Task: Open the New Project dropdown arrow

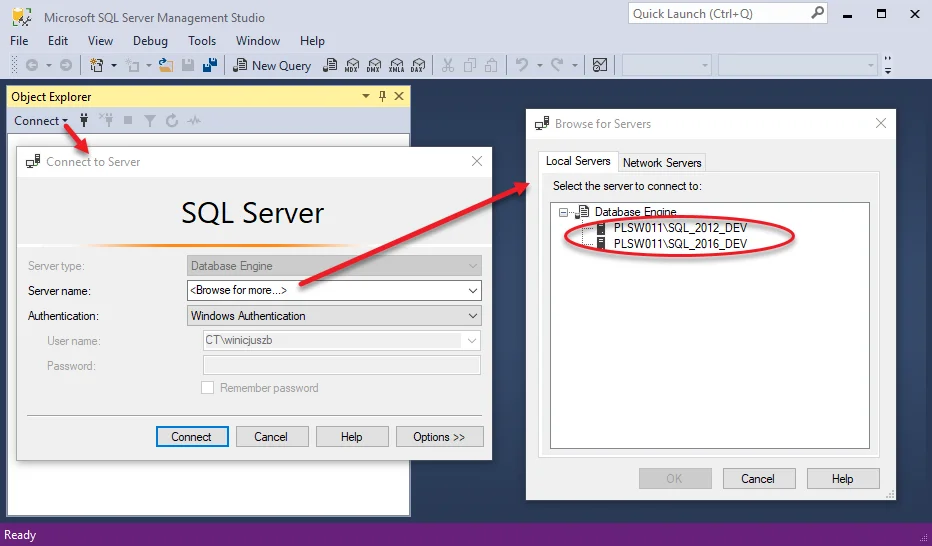Action: 114,65
